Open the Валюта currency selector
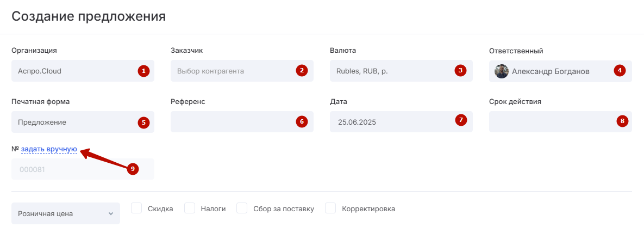The image size is (644, 233). pos(391,71)
